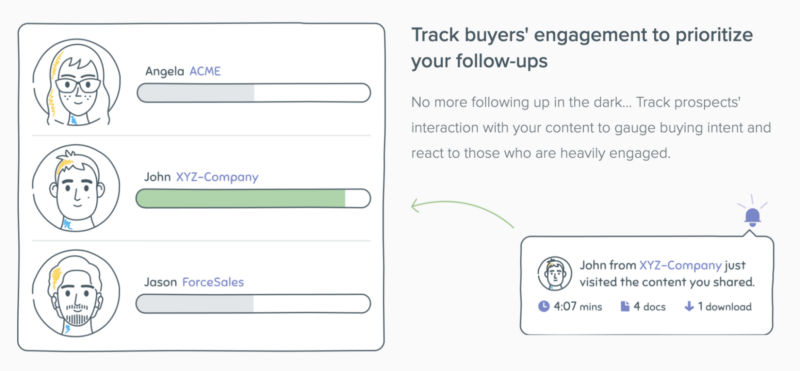Click the "4 docs" stat label
800x371 pixels.
tap(649, 307)
